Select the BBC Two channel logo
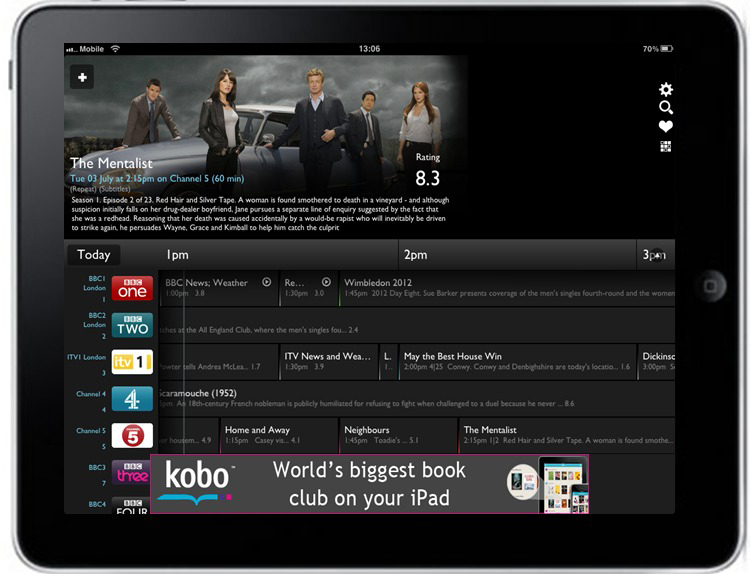 click(x=132, y=325)
